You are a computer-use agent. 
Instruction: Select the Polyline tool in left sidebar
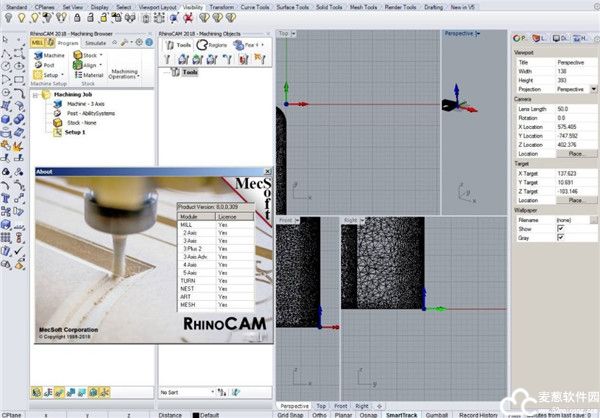pyautogui.click(x=6, y=53)
